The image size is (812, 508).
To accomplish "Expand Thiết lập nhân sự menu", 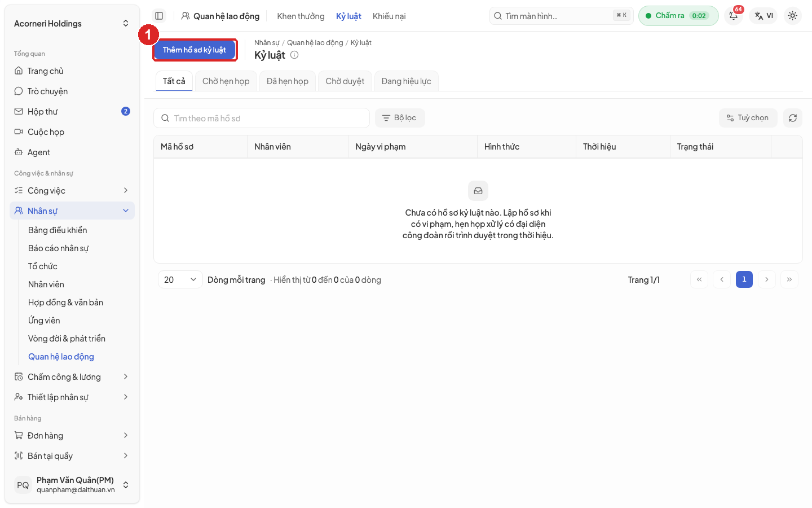I will point(72,397).
